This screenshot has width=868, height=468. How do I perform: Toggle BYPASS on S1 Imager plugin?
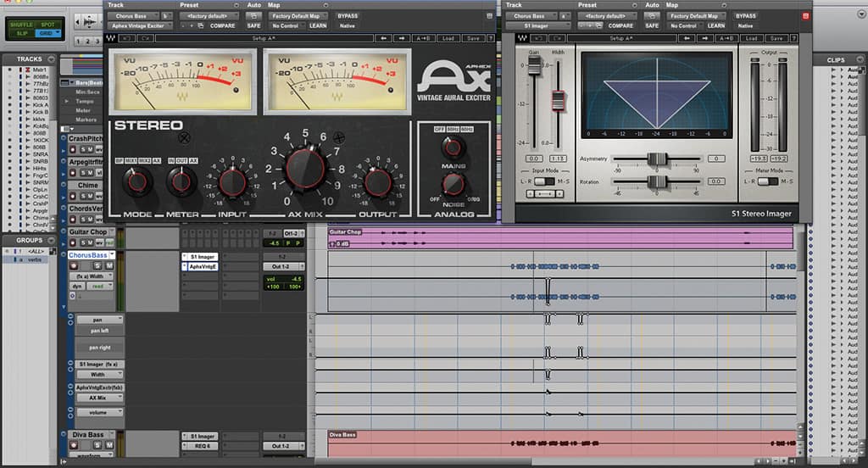[x=746, y=16]
